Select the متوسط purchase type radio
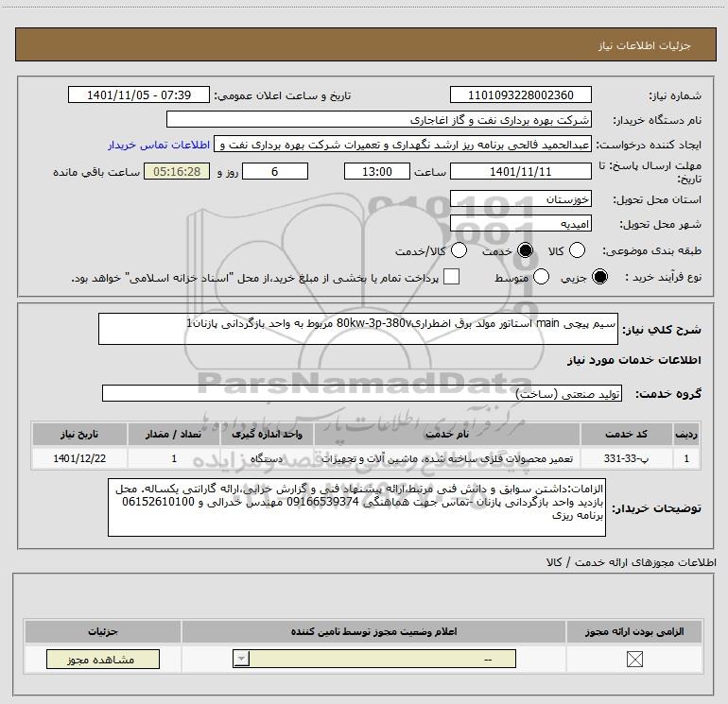This screenshot has height=704, width=728. (x=541, y=277)
